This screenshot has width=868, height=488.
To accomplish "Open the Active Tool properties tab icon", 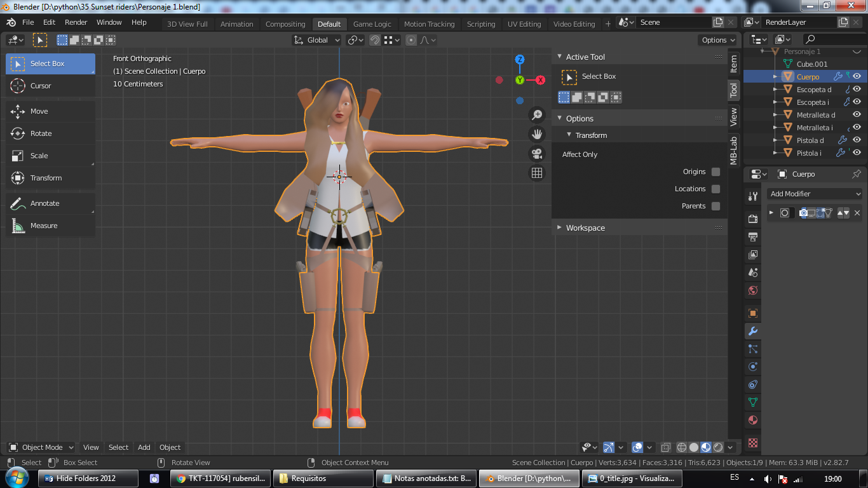I will pos(753,196).
